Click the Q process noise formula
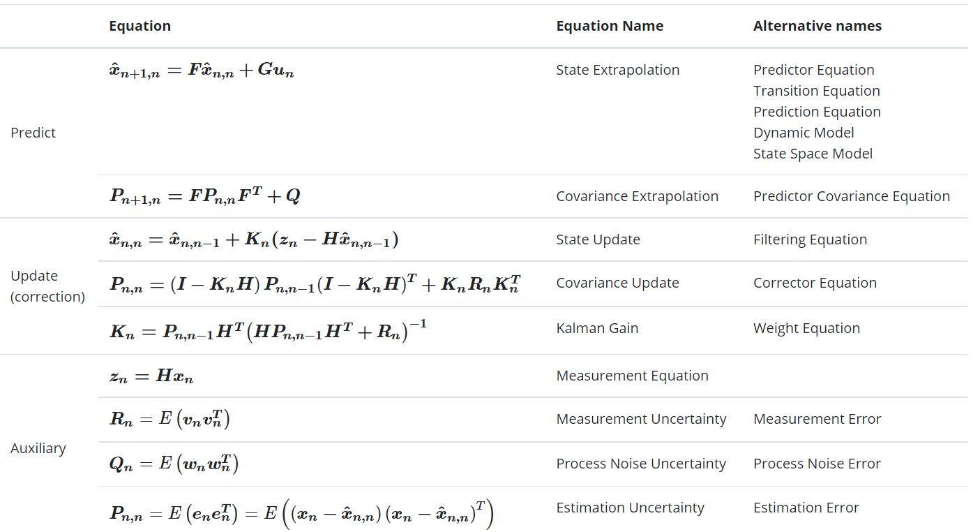 click(174, 464)
